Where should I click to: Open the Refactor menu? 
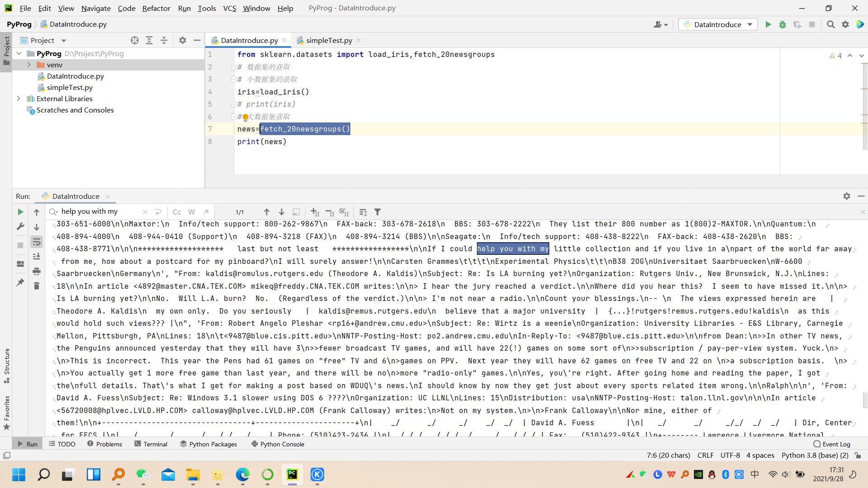coord(156,8)
